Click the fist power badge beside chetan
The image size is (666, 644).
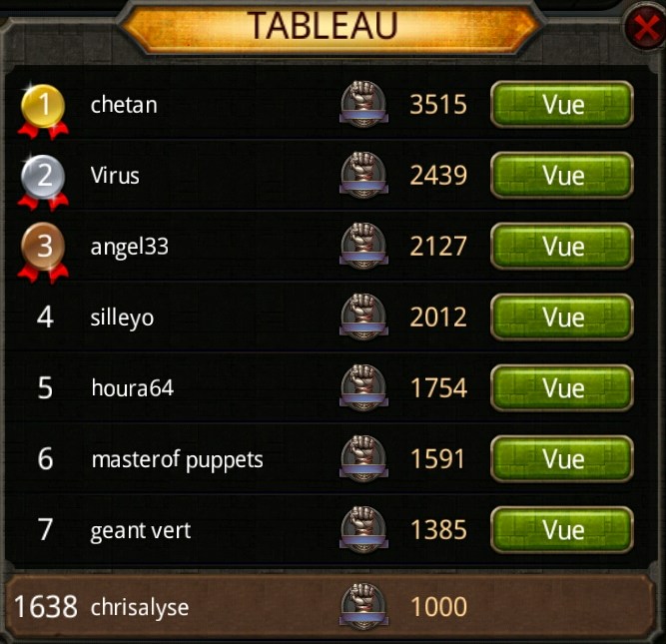click(363, 104)
